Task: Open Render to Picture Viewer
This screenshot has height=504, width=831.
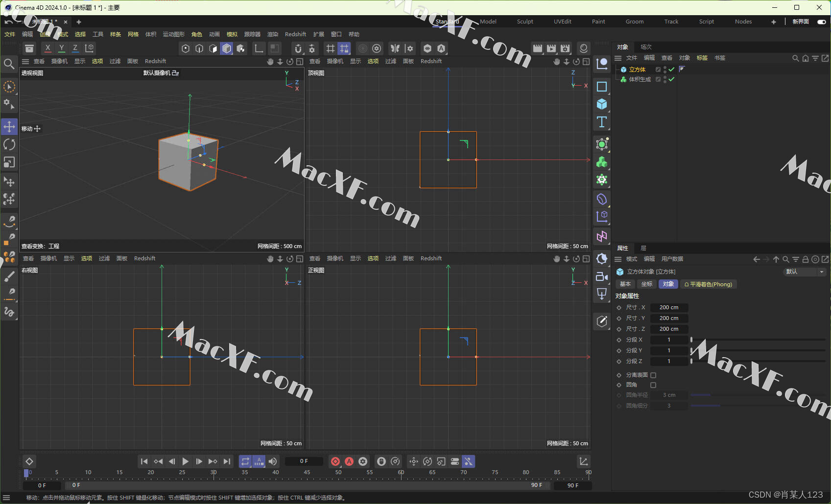Action: 551,48
